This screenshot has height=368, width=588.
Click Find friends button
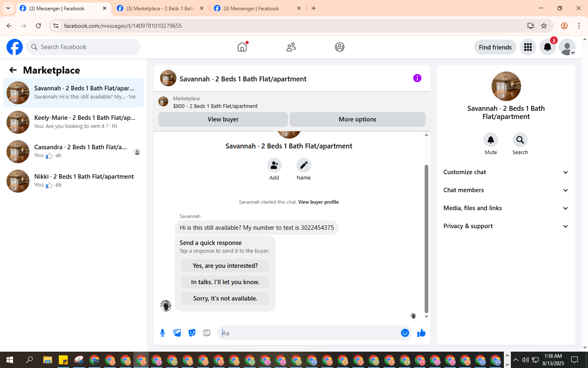click(x=495, y=47)
